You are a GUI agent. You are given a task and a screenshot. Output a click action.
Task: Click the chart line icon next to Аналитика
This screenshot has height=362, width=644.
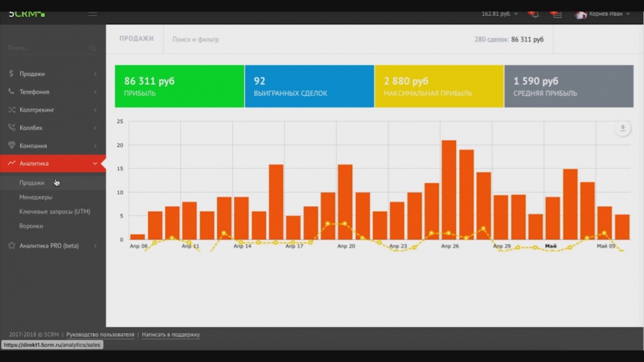point(11,163)
